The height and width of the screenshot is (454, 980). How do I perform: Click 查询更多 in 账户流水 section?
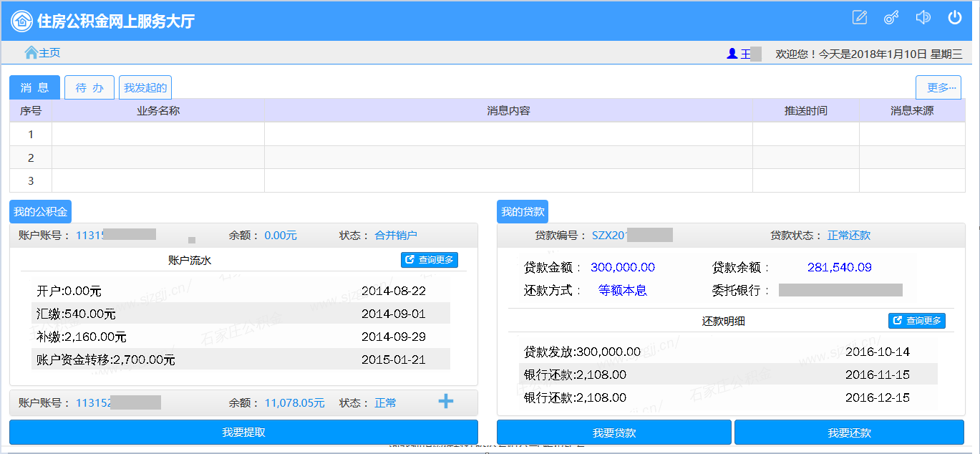430,260
